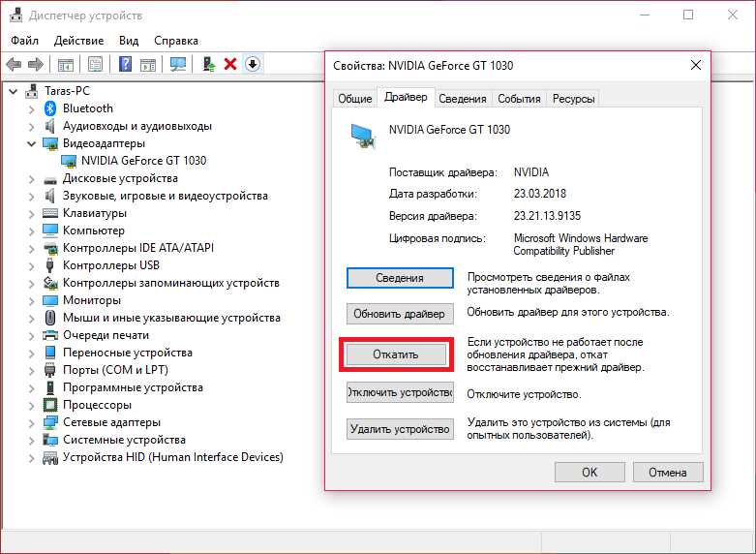Click the Сетевые адаптеры network icon
The image size is (756, 554).
(x=50, y=422)
